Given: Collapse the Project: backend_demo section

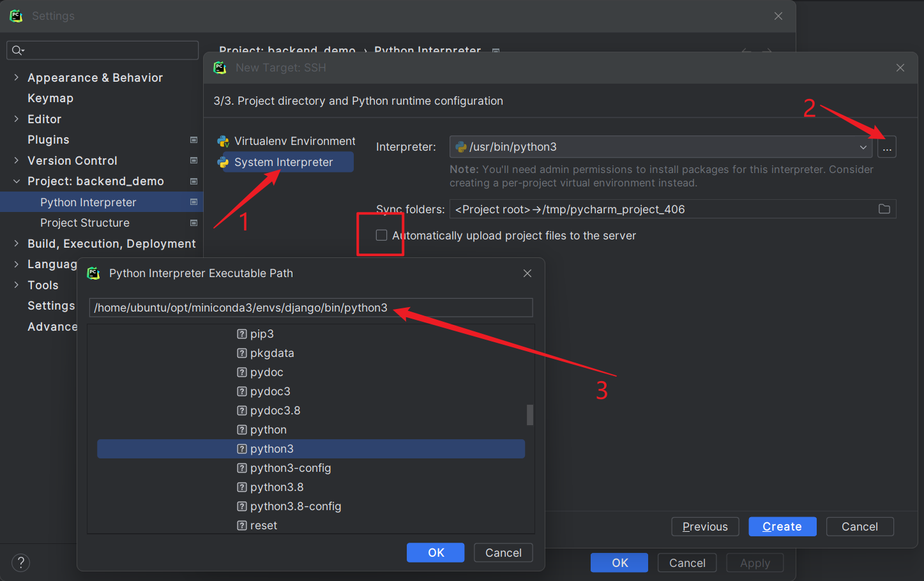Looking at the screenshot, I should [x=17, y=181].
